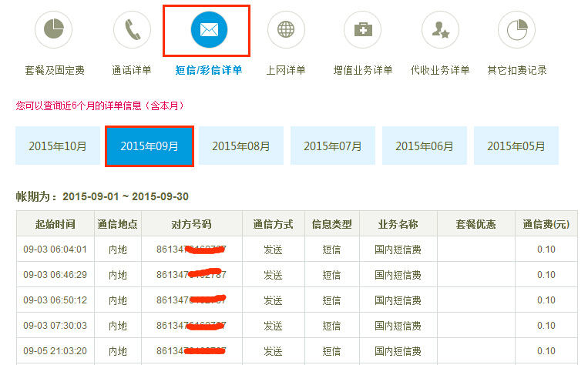Switch to the 2015年08月 billing month
The height and width of the screenshot is (365, 588).
click(x=241, y=146)
